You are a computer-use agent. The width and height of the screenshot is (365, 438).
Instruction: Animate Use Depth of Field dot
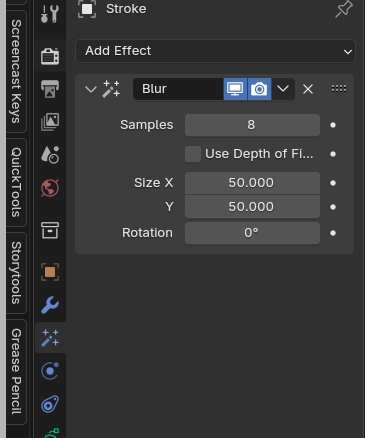point(333,154)
